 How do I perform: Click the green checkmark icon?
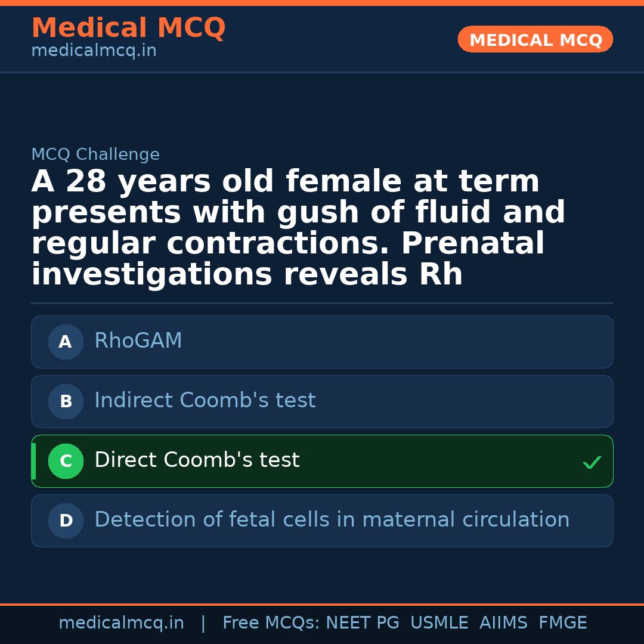click(592, 462)
